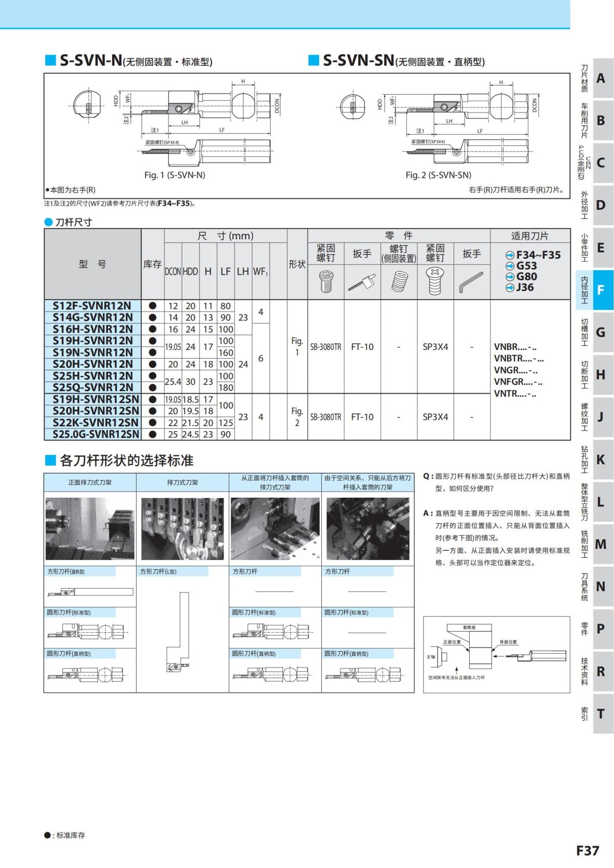Click the 正面排刀式刀架 machine photo

coord(90,528)
